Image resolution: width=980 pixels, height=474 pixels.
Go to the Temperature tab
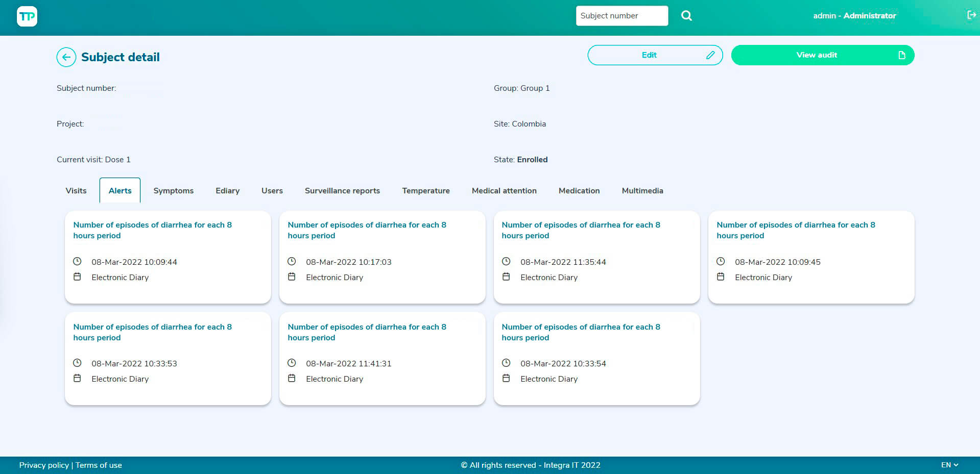click(425, 191)
